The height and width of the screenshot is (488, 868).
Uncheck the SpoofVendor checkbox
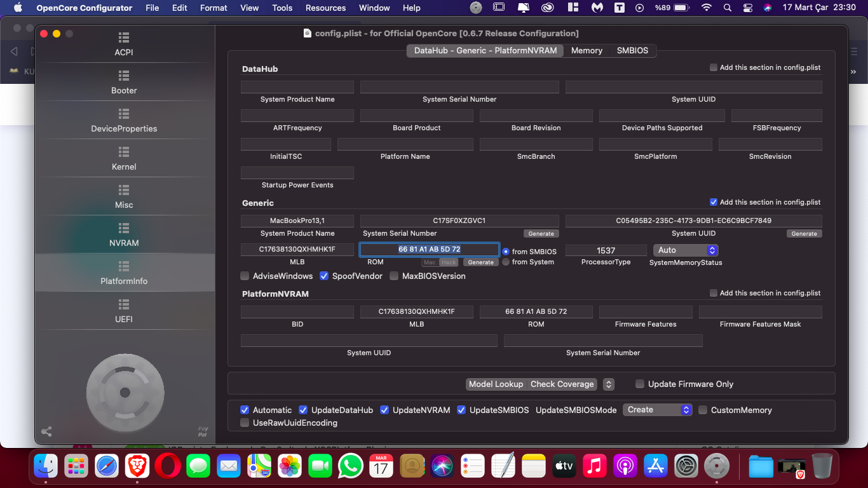click(x=324, y=276)
